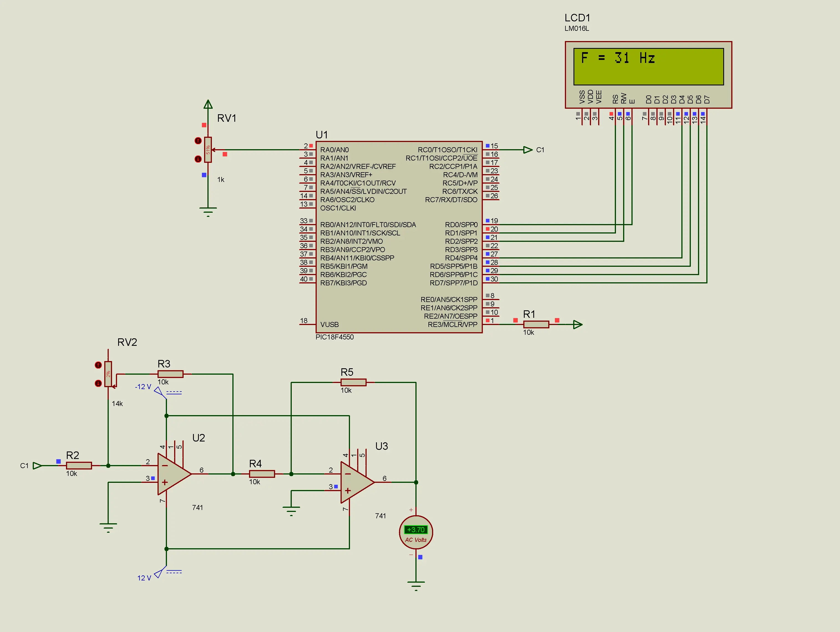The height and width of the screenshot is (632, 840).
Task: Click the RD0/SPP0 pin name
Action: 461,224
